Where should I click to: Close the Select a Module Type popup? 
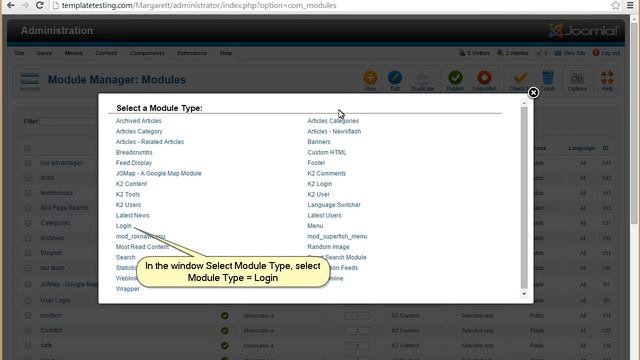(533, 93)
